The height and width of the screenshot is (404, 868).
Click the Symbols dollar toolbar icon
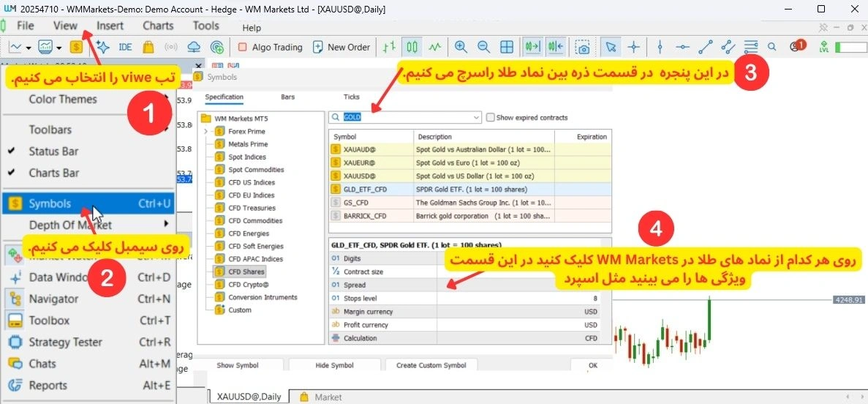pos(76,47)
